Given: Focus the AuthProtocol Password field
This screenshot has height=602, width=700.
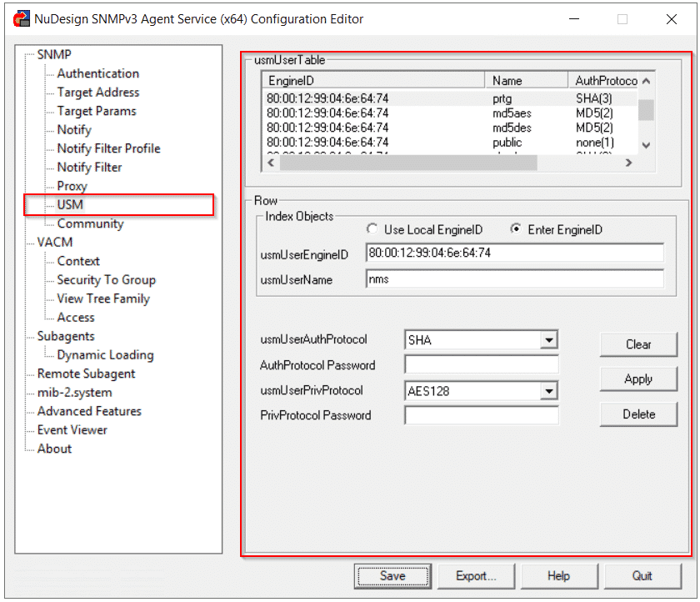Looking at the screenshot, I should tap(482, 364).
